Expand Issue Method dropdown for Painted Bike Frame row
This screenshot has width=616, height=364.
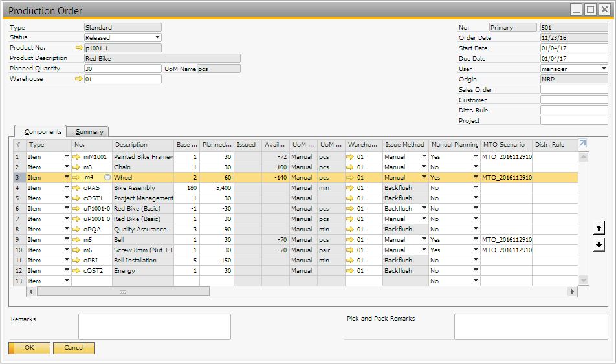(x=424, y=157)
